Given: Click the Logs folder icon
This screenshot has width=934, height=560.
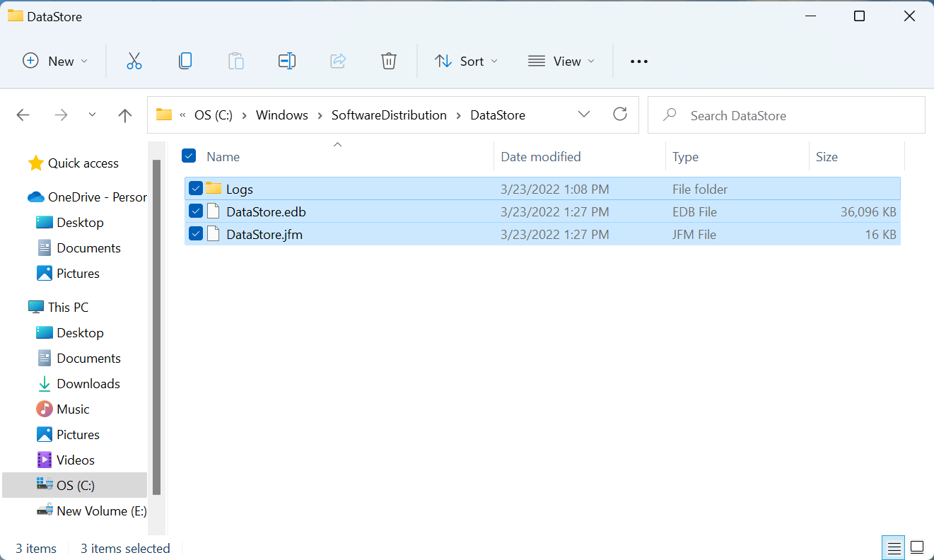Looking at the screenshot, I should [214, 189].
